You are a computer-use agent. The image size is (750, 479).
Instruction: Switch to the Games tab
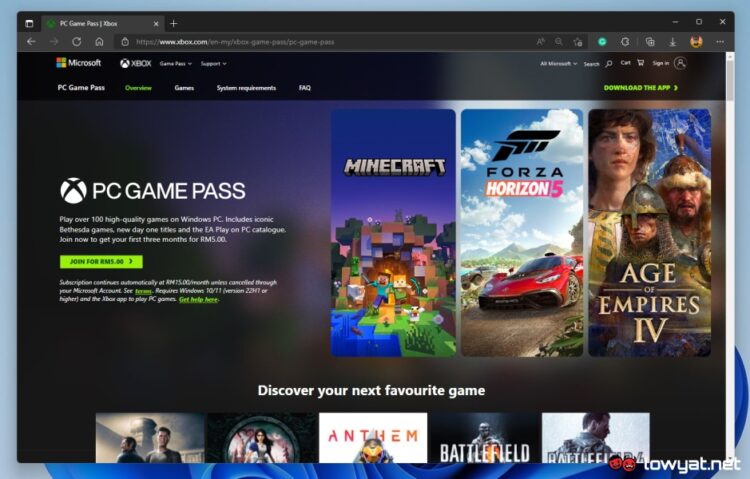[184, 88]
